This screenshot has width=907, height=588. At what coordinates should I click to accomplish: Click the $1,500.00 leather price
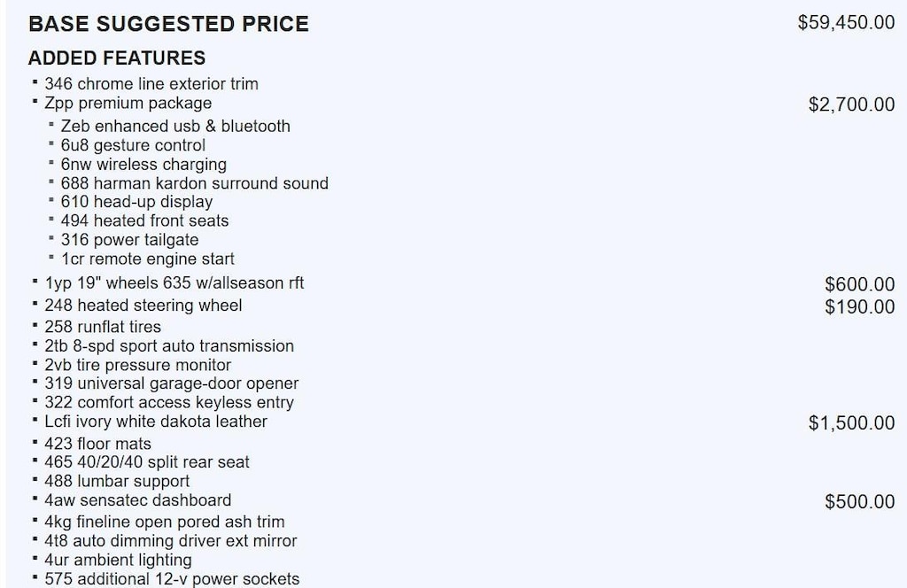[x=851, y=423]
